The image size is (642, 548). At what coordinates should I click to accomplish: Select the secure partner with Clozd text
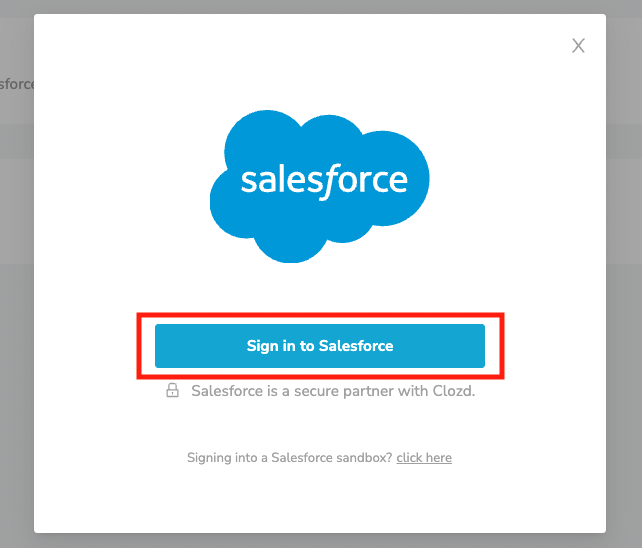click(333, 391)
